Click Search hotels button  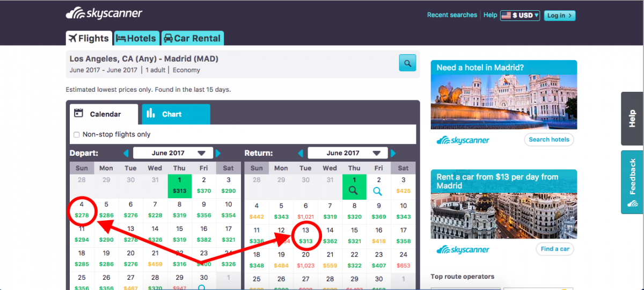(x=548, y=140)
